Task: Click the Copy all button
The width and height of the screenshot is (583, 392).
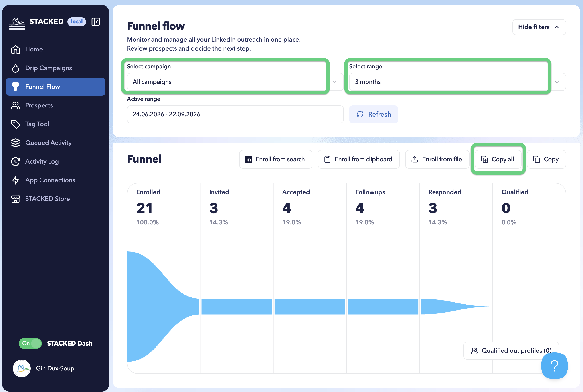Action: pyautogui.click(x=498, y=159)
